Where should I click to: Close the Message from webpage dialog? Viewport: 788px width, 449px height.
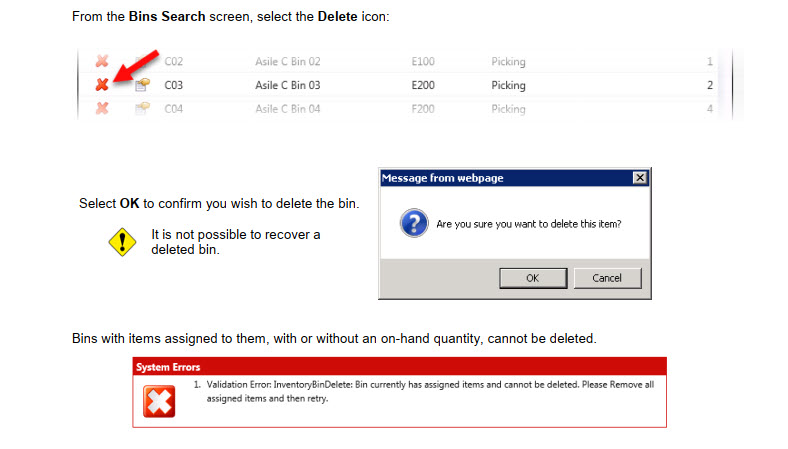click(x=639, y=178)
